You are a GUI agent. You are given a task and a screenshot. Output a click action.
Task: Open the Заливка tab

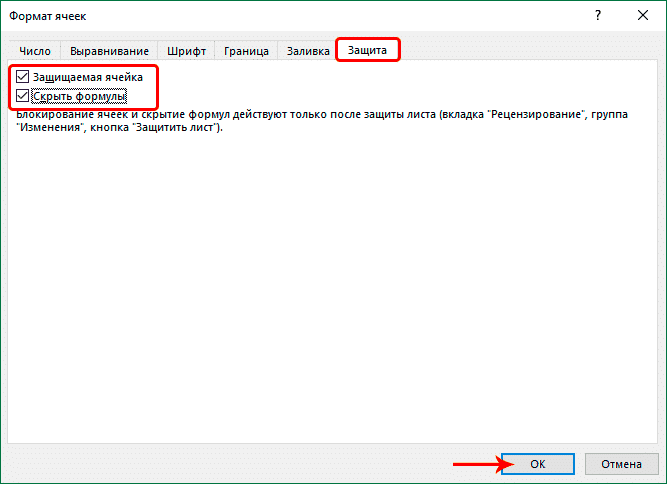tap(308, 51)
